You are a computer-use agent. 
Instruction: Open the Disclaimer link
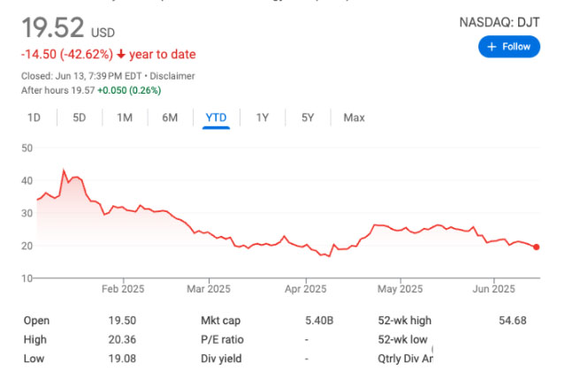tap(174, 76)
